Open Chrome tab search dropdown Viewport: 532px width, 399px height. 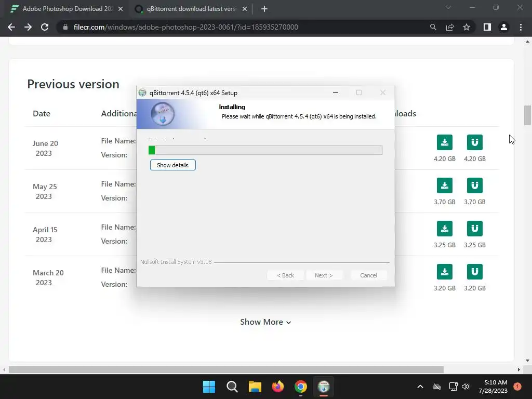(448, 7)
